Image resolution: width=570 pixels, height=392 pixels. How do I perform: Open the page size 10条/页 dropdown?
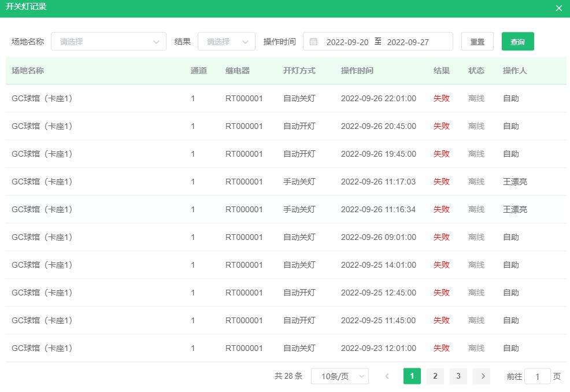[335, 376]
